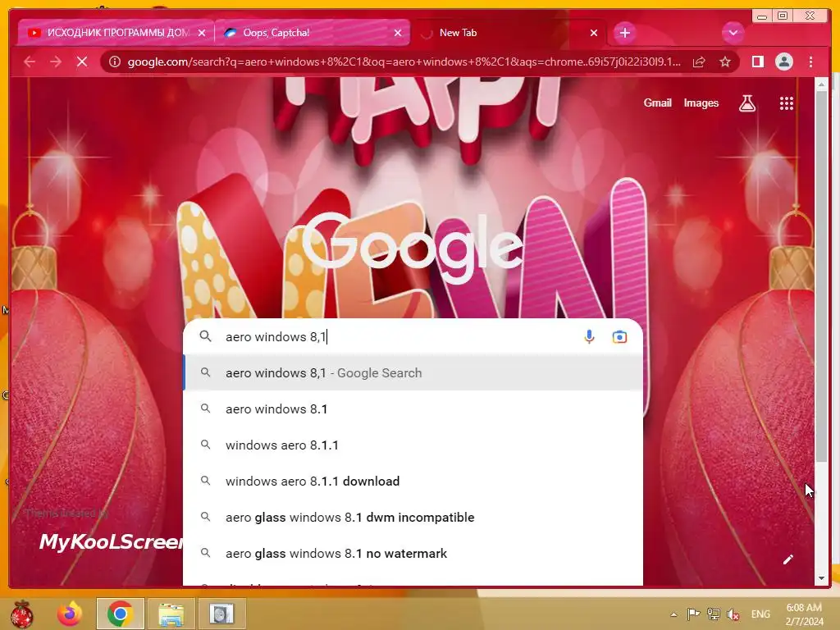Open File Explorer from the taskbar

pos(171,614)
